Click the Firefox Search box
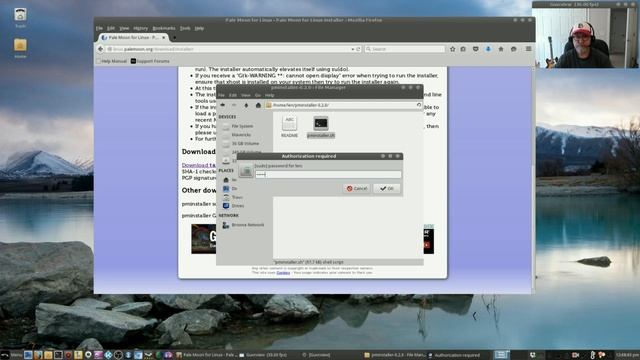Image resolution: width=640 pixels, height=360 pixels. click(404, 49)
